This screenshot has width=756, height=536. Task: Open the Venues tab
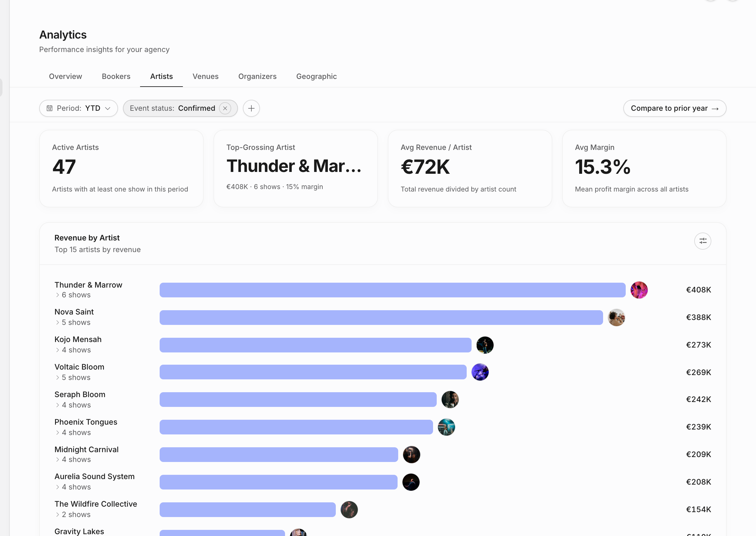click(206, 76)
